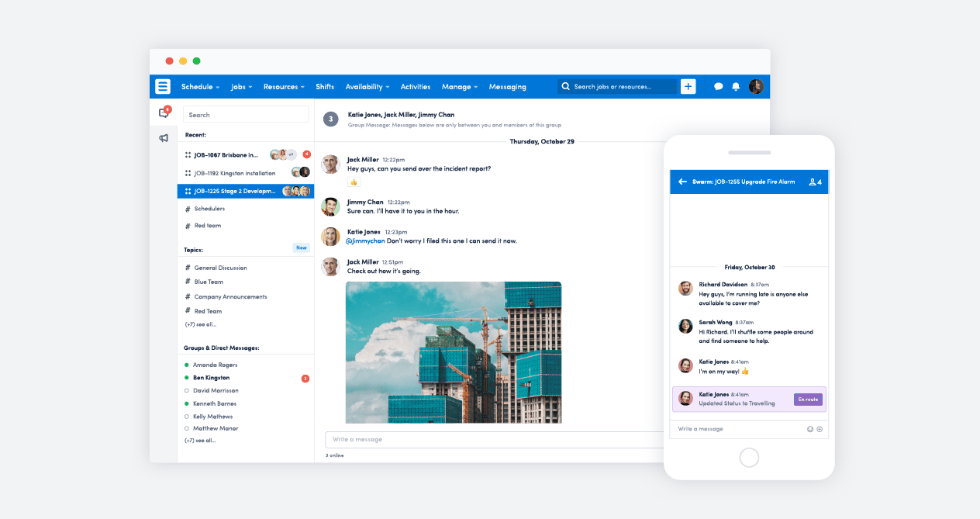The width and height of the screenshot is (980, 519).
Task: Click the blue plus create button
Action: [x=688, y=86]
